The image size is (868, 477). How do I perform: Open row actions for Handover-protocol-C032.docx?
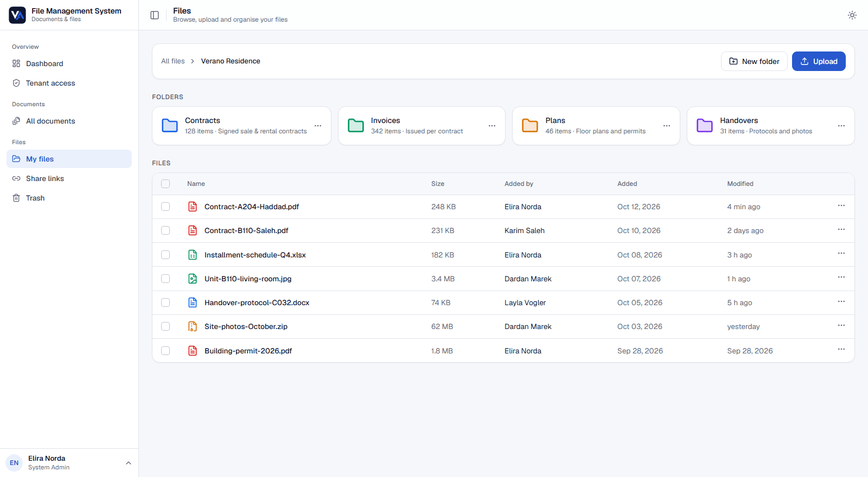tap(841, 301)
